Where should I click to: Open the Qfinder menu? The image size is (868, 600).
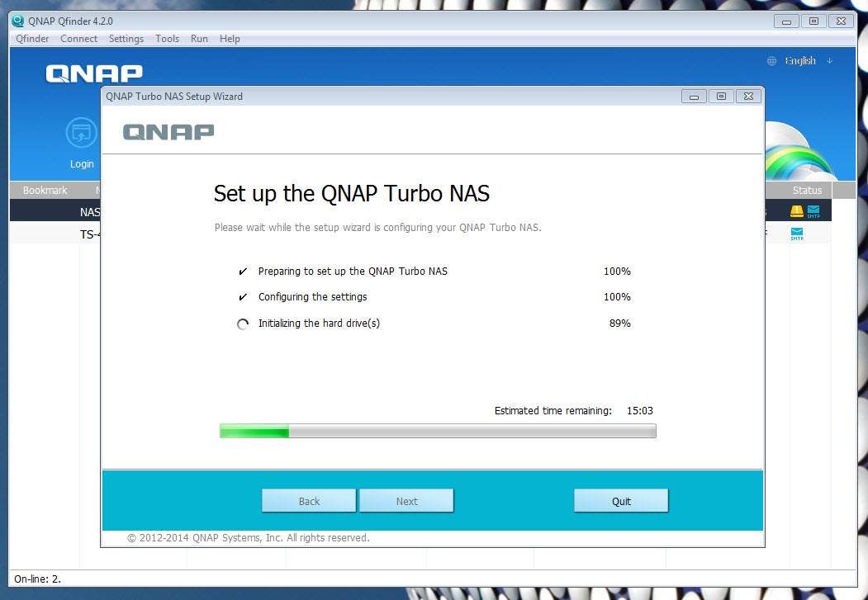point(32,39)
